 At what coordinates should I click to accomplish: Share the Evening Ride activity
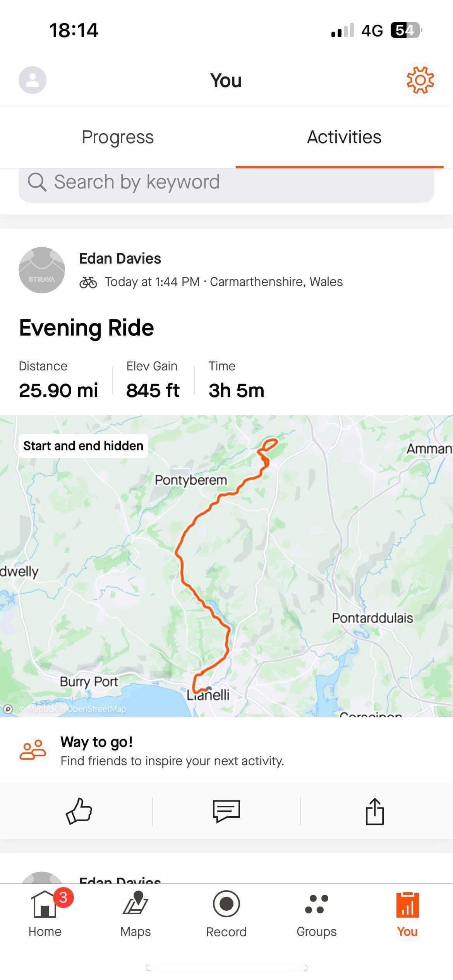pos(374,811)
